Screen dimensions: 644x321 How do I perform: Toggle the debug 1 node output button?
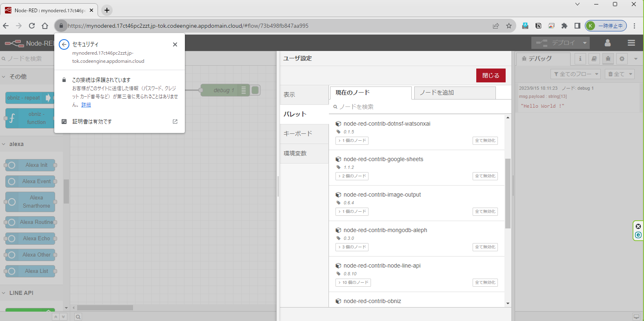(255, 90)
